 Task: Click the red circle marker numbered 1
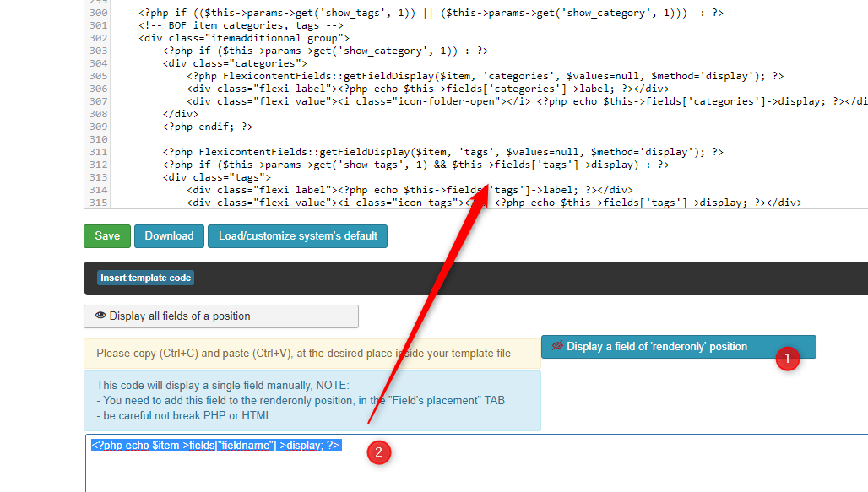[787, 359]
